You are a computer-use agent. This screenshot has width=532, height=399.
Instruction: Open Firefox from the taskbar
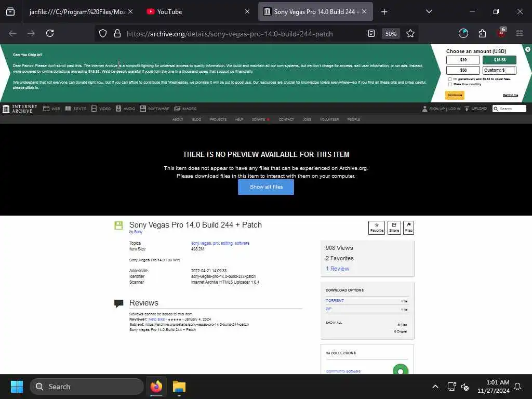click(156, 387)
